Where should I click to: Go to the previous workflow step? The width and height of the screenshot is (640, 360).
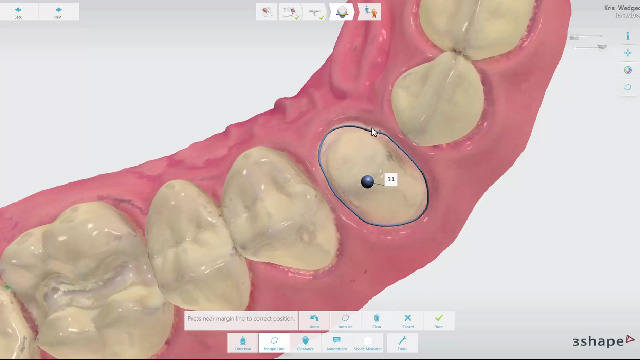tap(18, 11)
